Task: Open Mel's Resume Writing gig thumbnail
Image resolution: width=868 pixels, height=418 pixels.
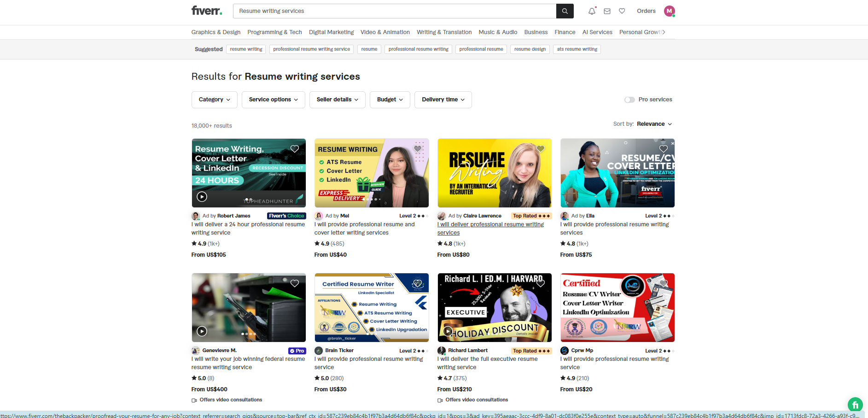Action: click(x=372, y=173)
